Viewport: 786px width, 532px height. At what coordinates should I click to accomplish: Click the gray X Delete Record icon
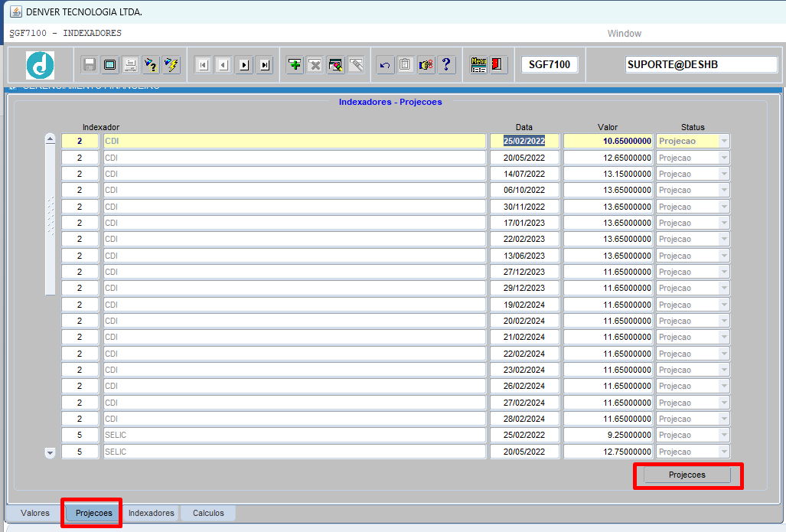coord(315,65)
